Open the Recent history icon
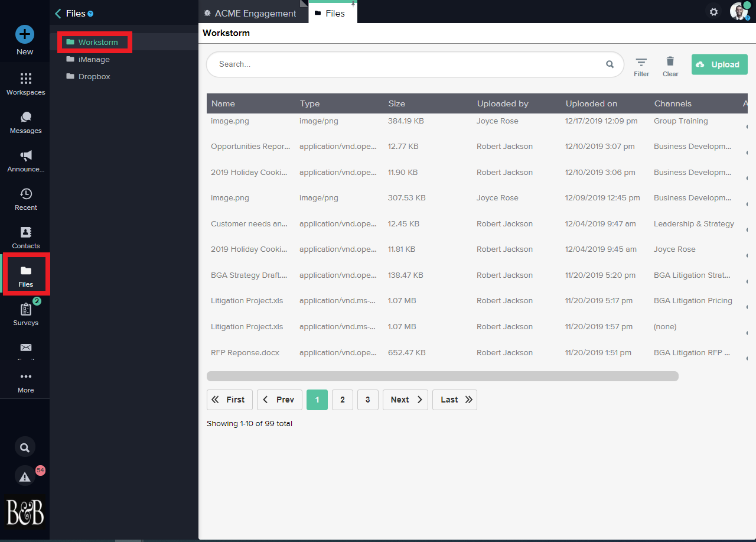The width and height of the screenshot is (756, 542). pos(25,194)
